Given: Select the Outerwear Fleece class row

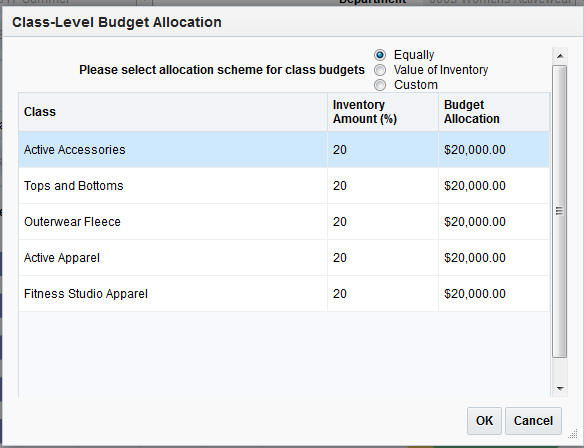Looking at the screenshot, I should click(284, 222).
